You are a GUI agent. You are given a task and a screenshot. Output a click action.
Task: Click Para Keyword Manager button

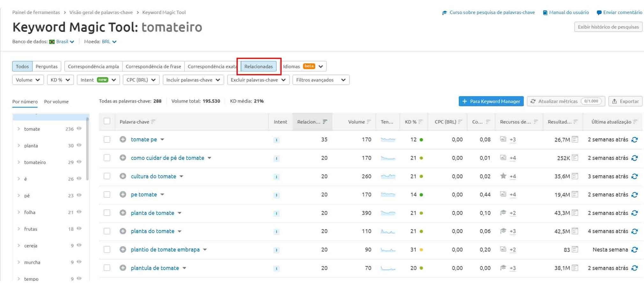(491, 102)
